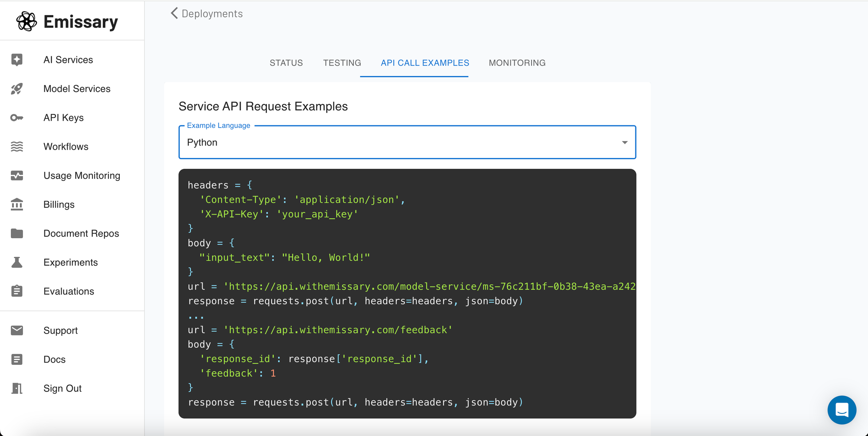
Task: Click the 'headers = {' code line
Action: [x=220, y=185]
